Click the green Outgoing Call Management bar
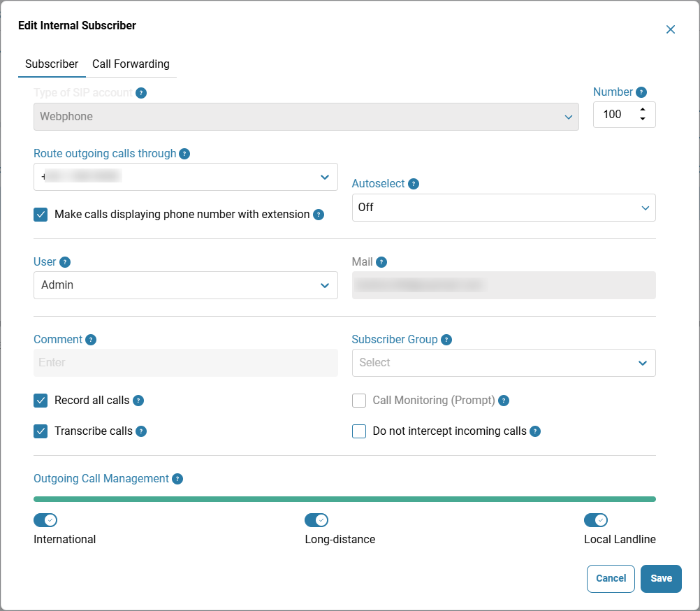This screenshot has height=611, width=700. [x=344, y=499]
